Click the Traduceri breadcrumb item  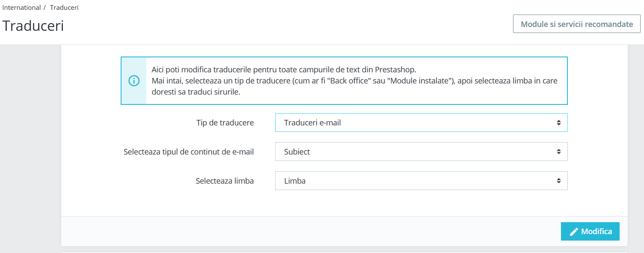pyautogui.click(x=64, y=8)
